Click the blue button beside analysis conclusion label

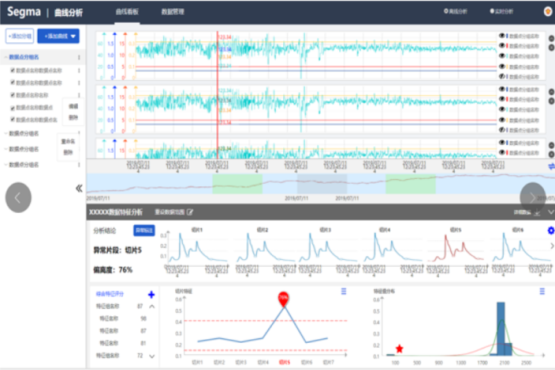144,230
